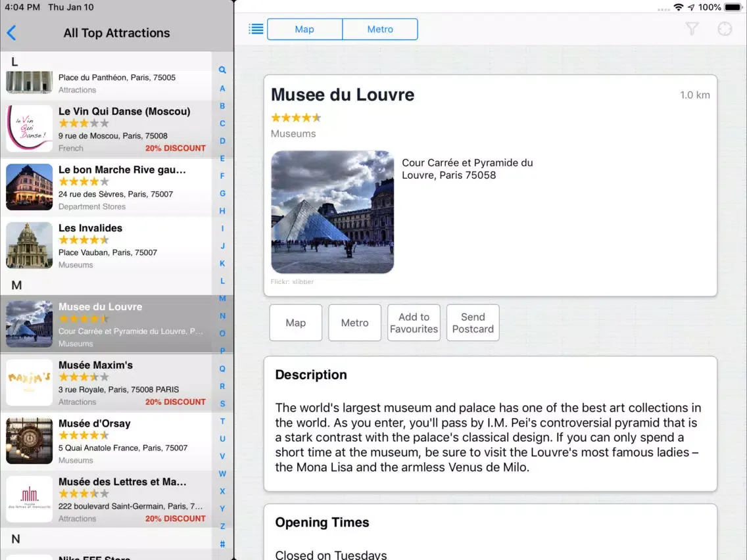This screenshot has width=747, height=560.
Task: Tap 20% DISCOUNT on Musée Maxim's
Action: (176, 402)
